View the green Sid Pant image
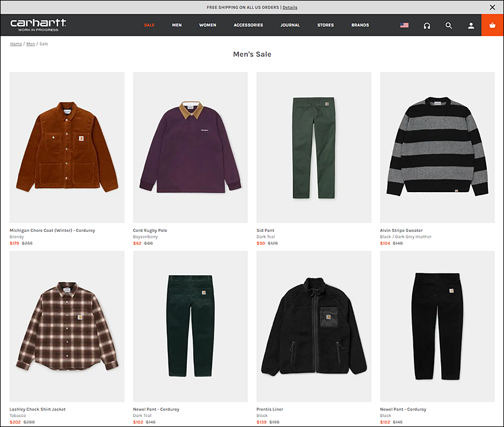The width and height of the screenshot is (504, 427). (314, 147)
